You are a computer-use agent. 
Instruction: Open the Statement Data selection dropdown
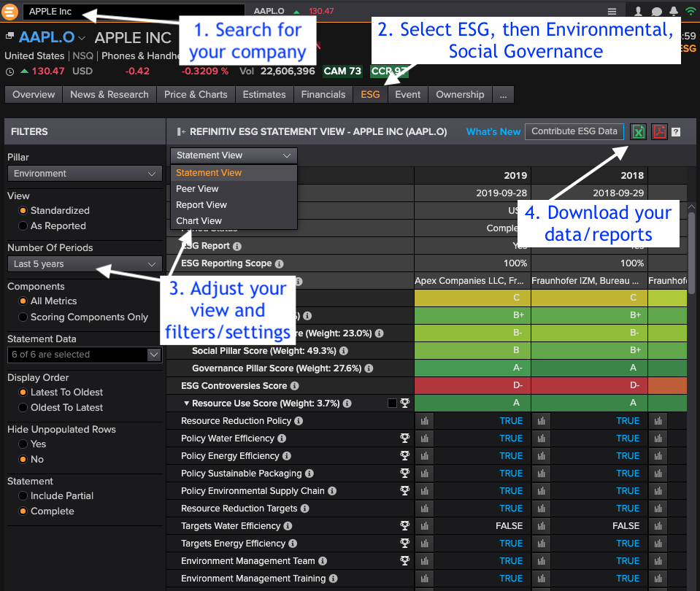coord(85,355)
